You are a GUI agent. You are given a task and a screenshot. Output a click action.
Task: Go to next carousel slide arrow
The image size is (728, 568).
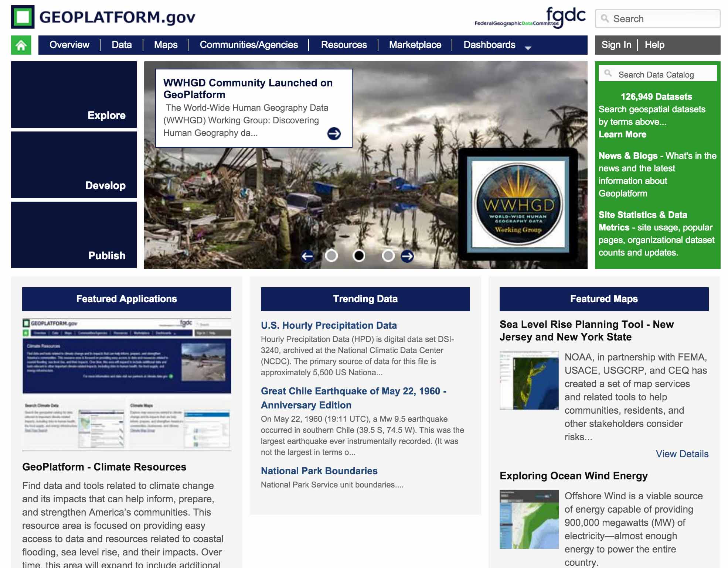point(407,256)
